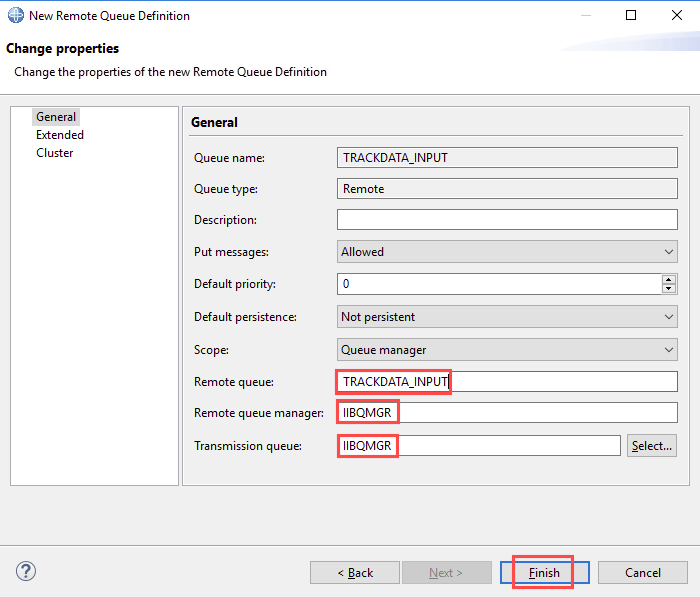Screen dimensions: 700x597
Task: Open the Extended properties page
Action: pos(60,135)
